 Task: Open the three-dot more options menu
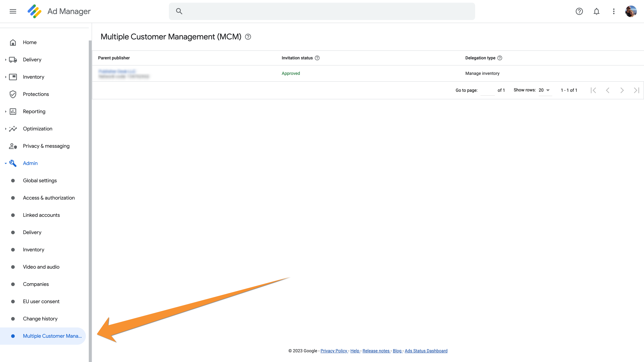[x=613, y=11]
